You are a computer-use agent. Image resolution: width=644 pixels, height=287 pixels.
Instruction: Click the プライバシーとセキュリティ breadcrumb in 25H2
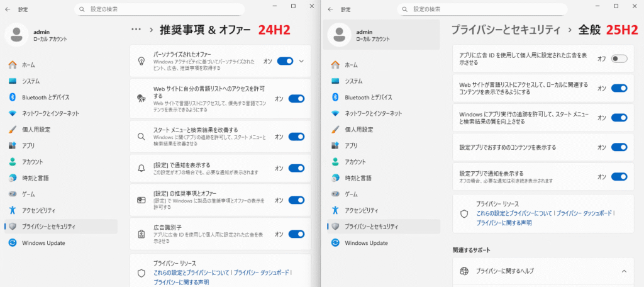pos(505,30)
